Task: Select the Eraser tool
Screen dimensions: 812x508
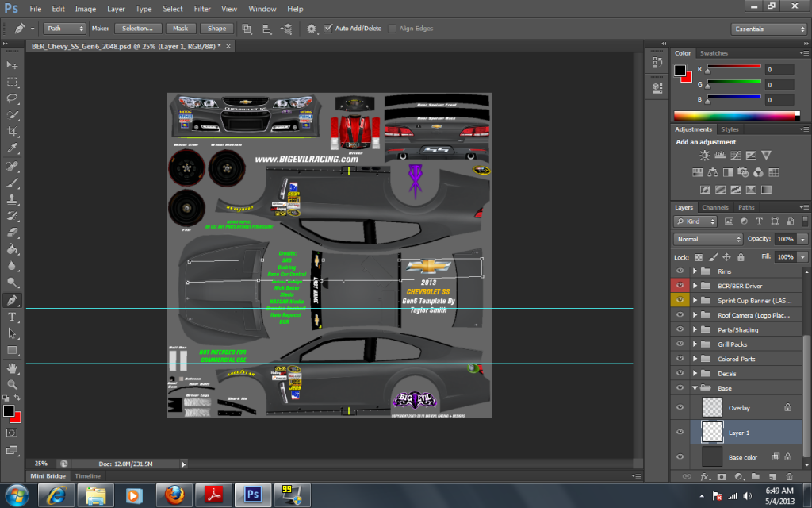Action: (12, 233)
